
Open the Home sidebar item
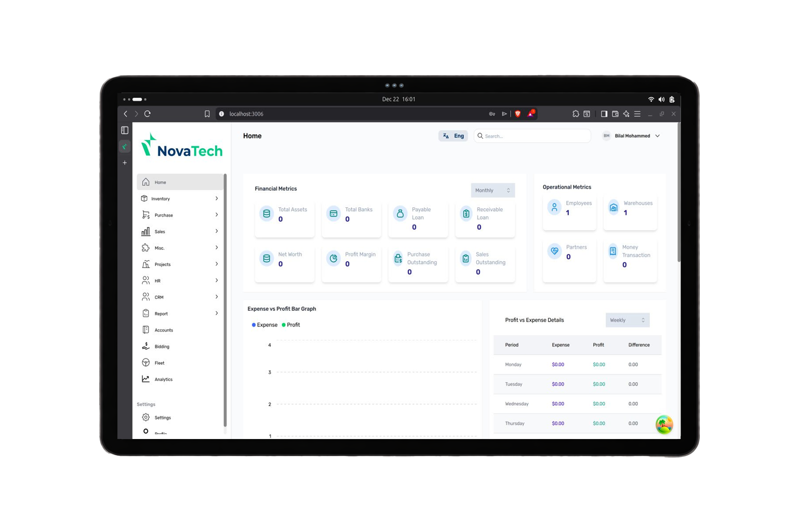[180, 182]
